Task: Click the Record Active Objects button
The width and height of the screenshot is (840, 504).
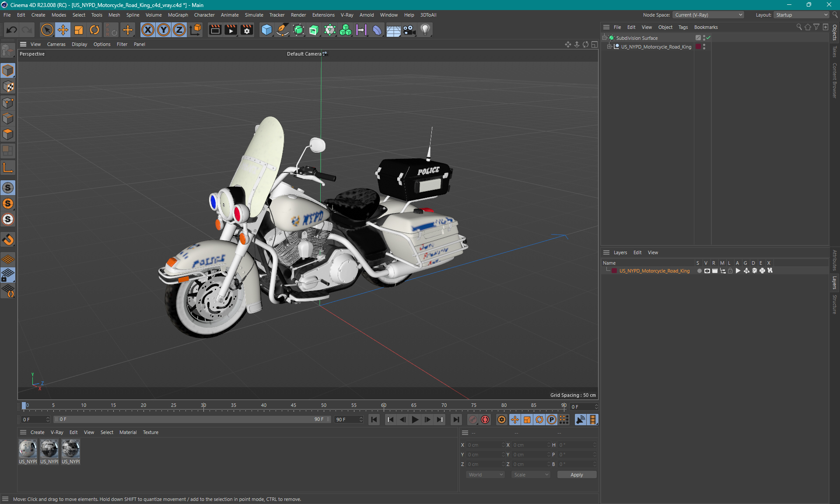Action: point(473,420)
